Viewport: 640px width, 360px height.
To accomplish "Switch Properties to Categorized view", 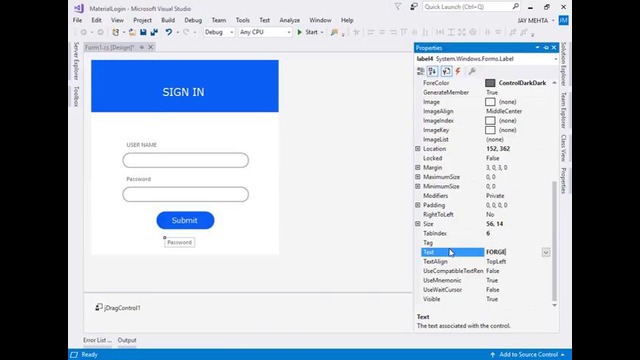I will pyautogui.click(x=420, y=71).
